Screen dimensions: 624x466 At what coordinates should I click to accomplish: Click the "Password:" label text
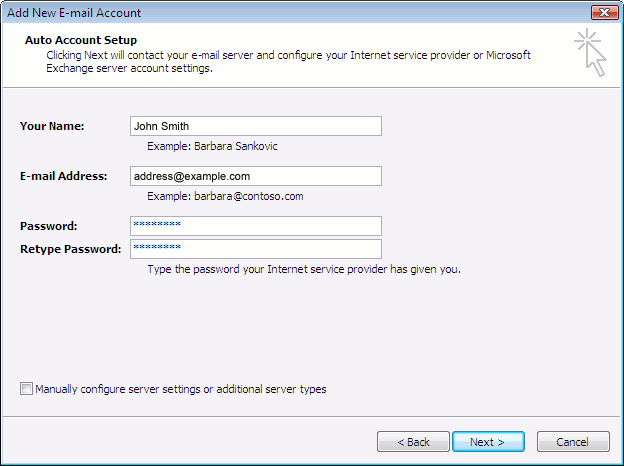pyautogui.click(x=48, y=227)
